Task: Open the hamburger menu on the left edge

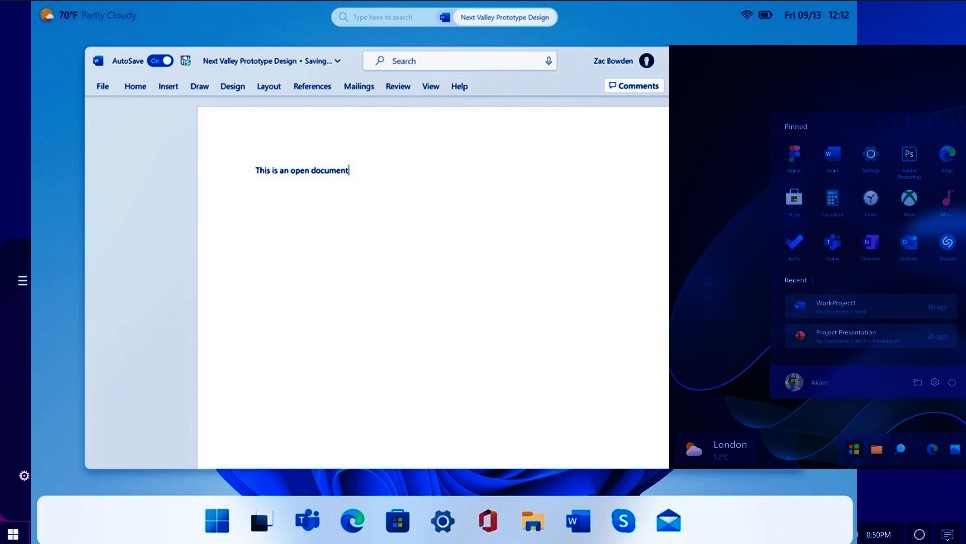Action: coord(22,281)
